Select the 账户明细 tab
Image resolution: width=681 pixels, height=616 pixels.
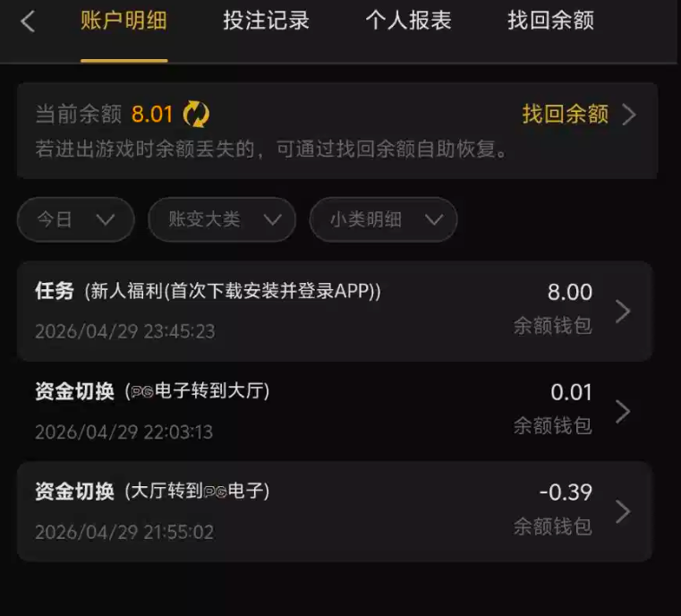(x=123, y=21)
